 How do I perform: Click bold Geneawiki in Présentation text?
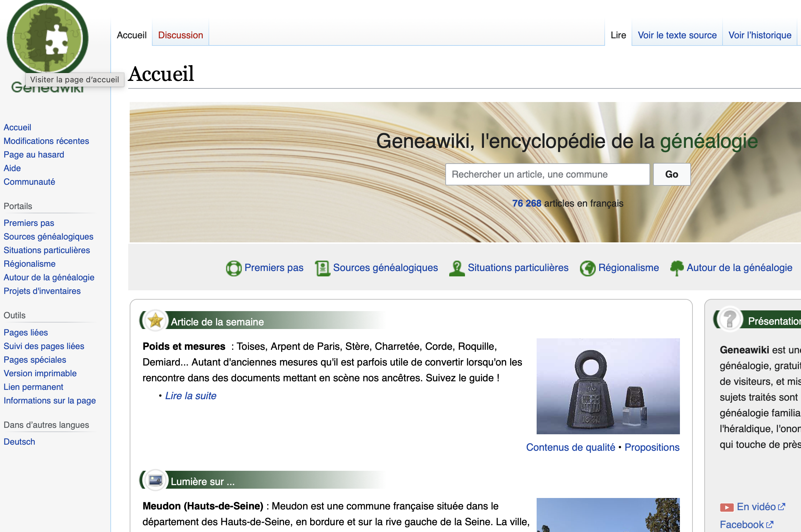point(744,350)
